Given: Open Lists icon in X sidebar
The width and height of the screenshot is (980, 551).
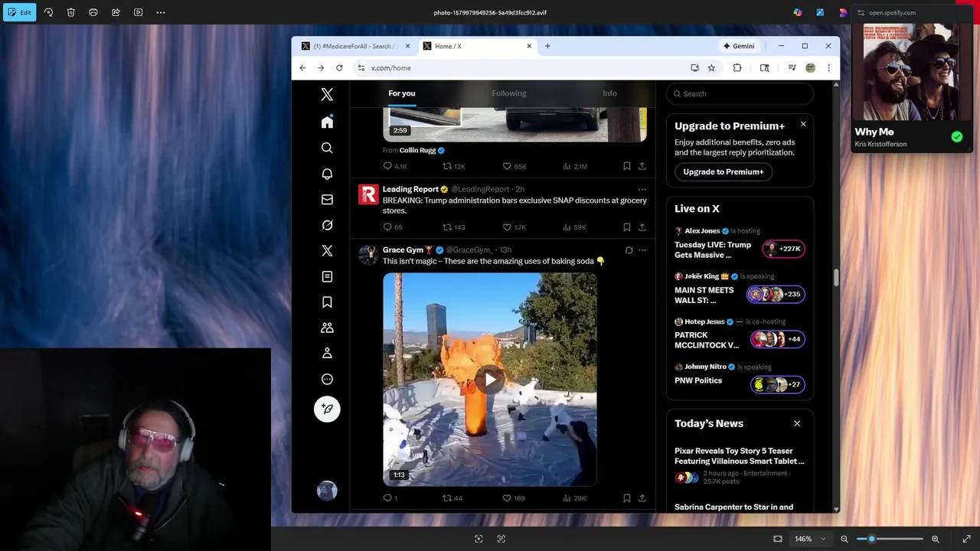Looking at the screenshot, I should coord(327,276).
